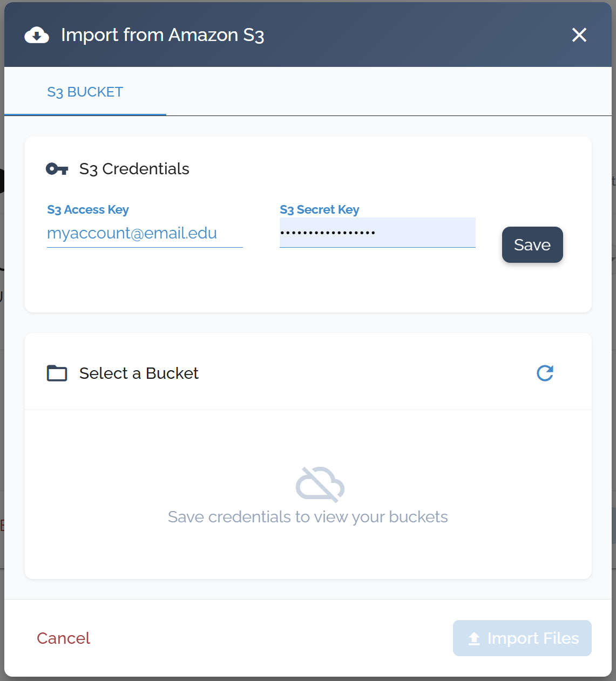This screenshot has height=681, width=616.
Task: Click the S3 Access Key label
Action: point(88,209)
